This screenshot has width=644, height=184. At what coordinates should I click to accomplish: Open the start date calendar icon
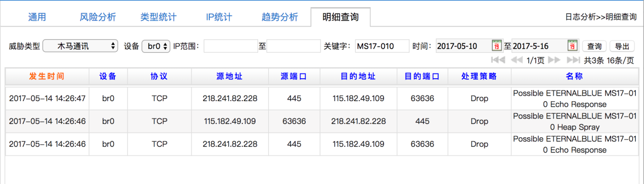(497, 46)
